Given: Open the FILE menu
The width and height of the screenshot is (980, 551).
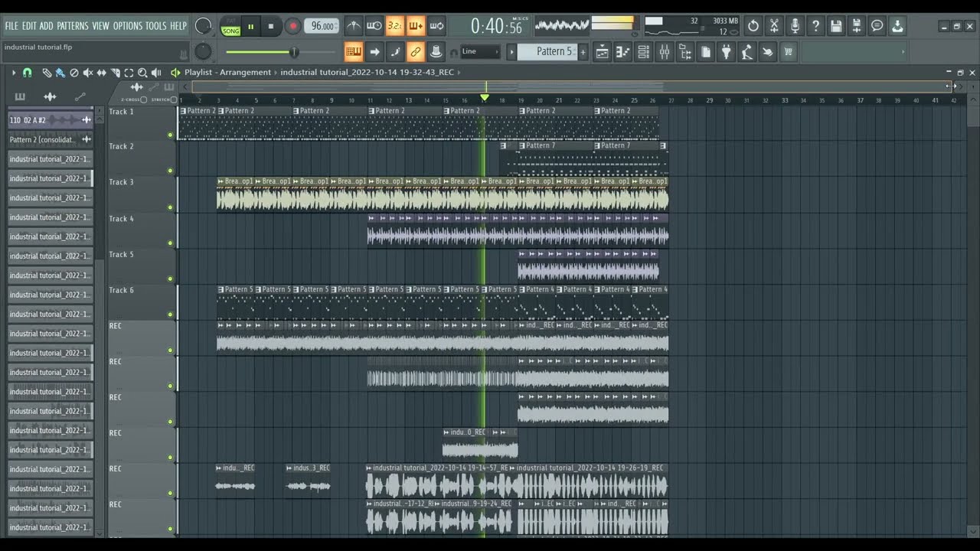Looking at the screenshot, I should click(x=11, y=26).
